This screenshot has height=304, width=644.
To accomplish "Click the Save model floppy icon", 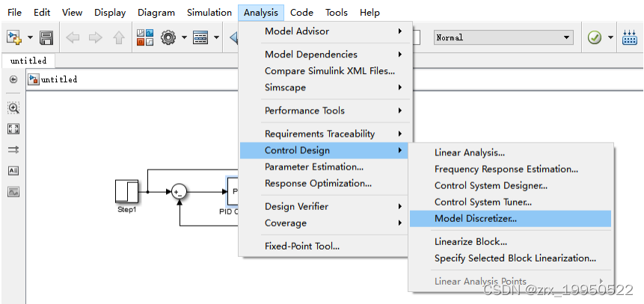I will click(46, 38).
